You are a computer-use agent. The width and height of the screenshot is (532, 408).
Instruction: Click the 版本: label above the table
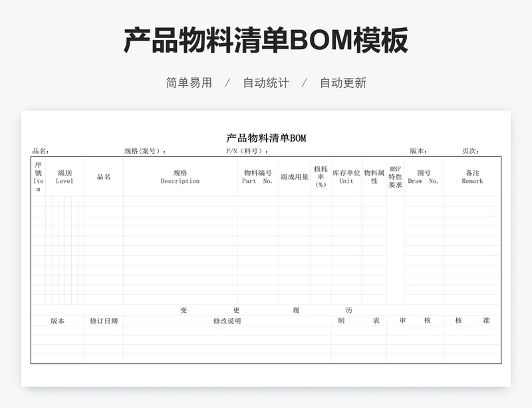click(x=418, y=151)
